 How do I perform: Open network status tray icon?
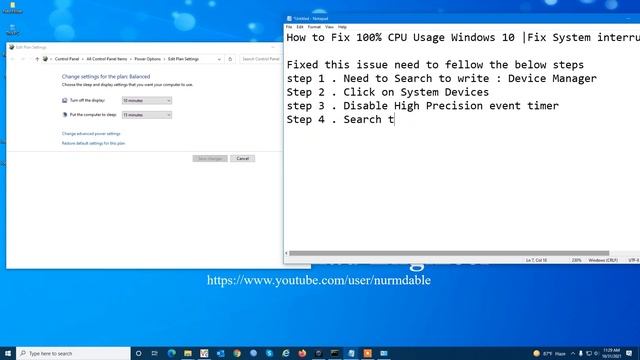[x=589, y=353]
